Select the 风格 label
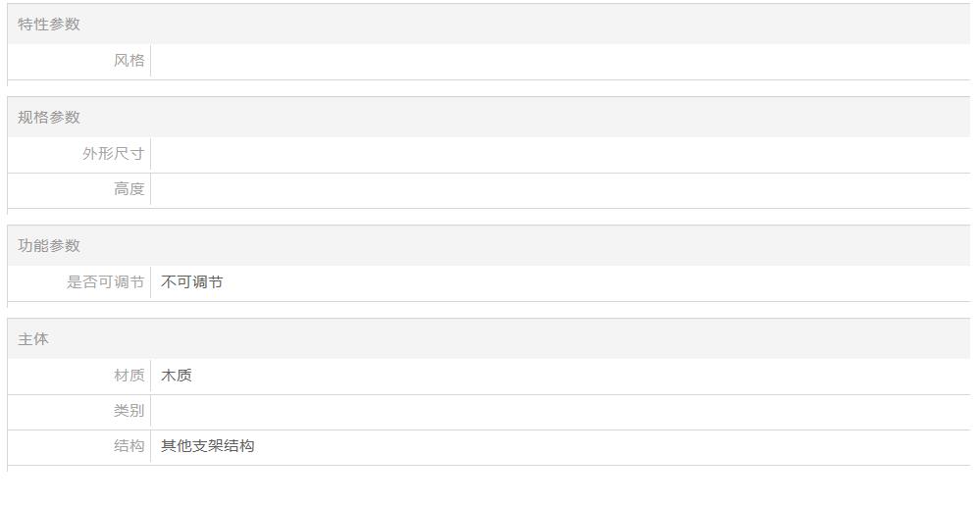Viewport: 980px width, 505px height. pyautogui.click(x=129, y=61)
